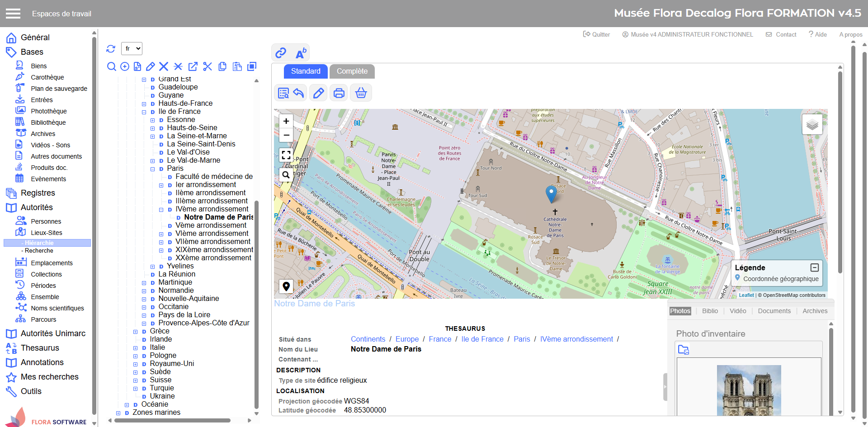Collapse the map Légende box
The image size is (868, 427).
[x=814, y=267]
